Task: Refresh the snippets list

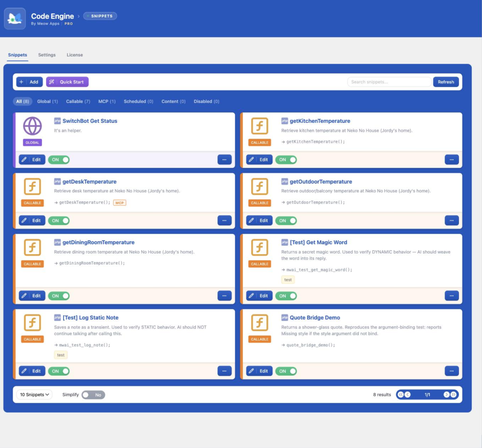Action: (446, 82)
